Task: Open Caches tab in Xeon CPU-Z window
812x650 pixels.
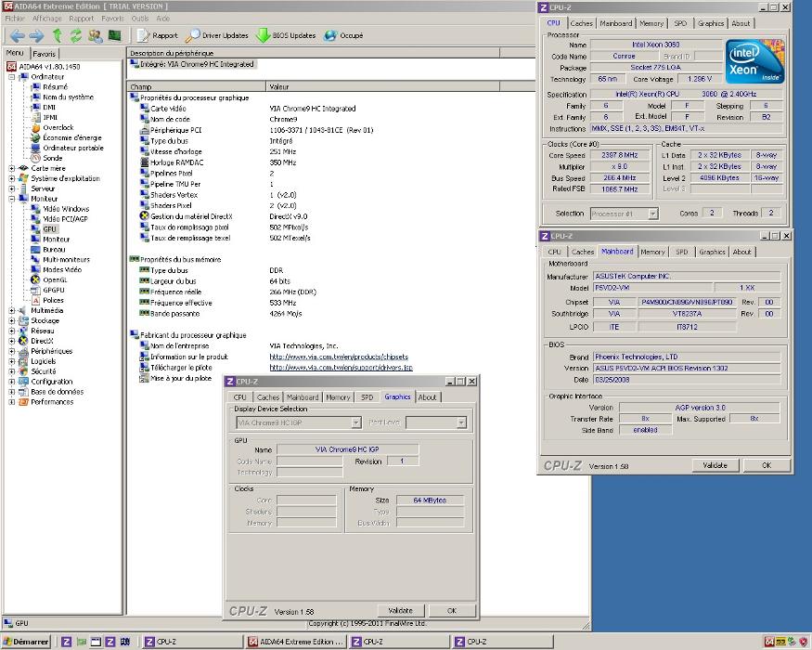Action: [x=581, y=23]
